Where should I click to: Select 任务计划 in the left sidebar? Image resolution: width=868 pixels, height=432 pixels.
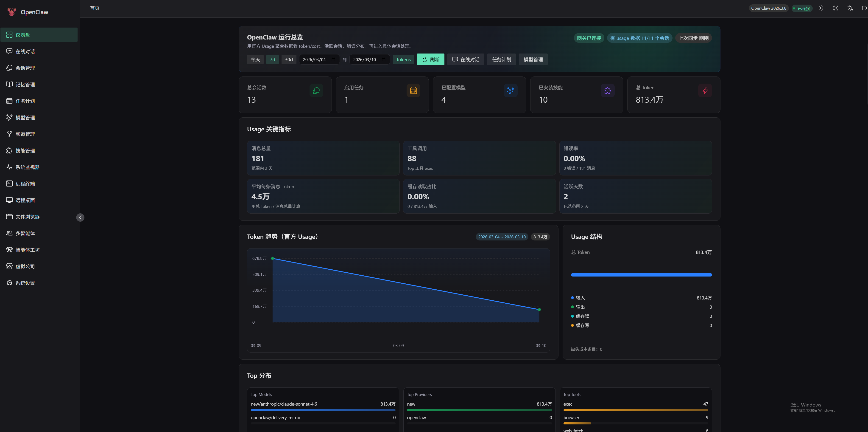(39, 101)
